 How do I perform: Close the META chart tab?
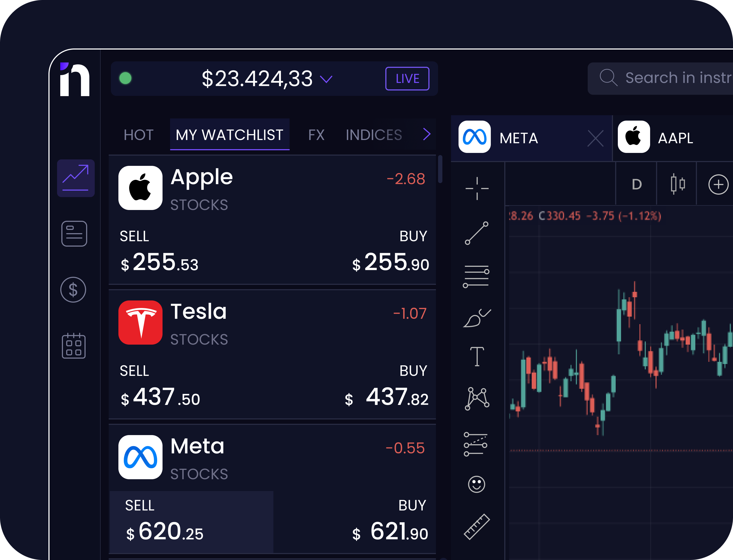pyautogui.click(x=595, y=138)
